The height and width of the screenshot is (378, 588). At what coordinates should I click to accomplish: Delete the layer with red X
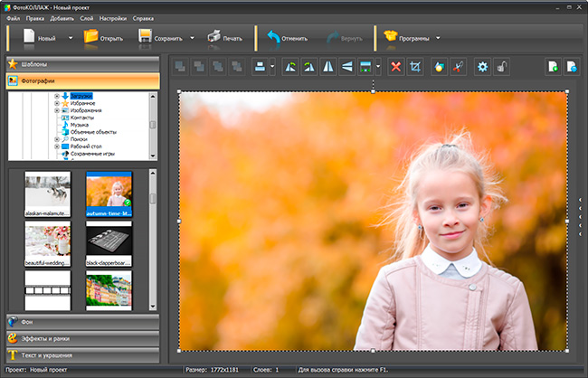click(396, 67)
